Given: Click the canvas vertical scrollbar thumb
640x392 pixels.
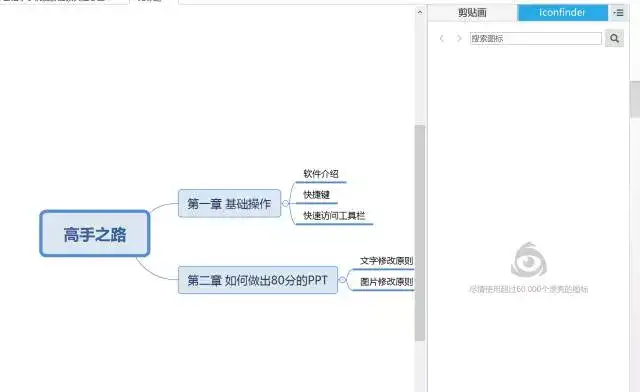Looking at the screenshot, I should (x=420, y=233).
